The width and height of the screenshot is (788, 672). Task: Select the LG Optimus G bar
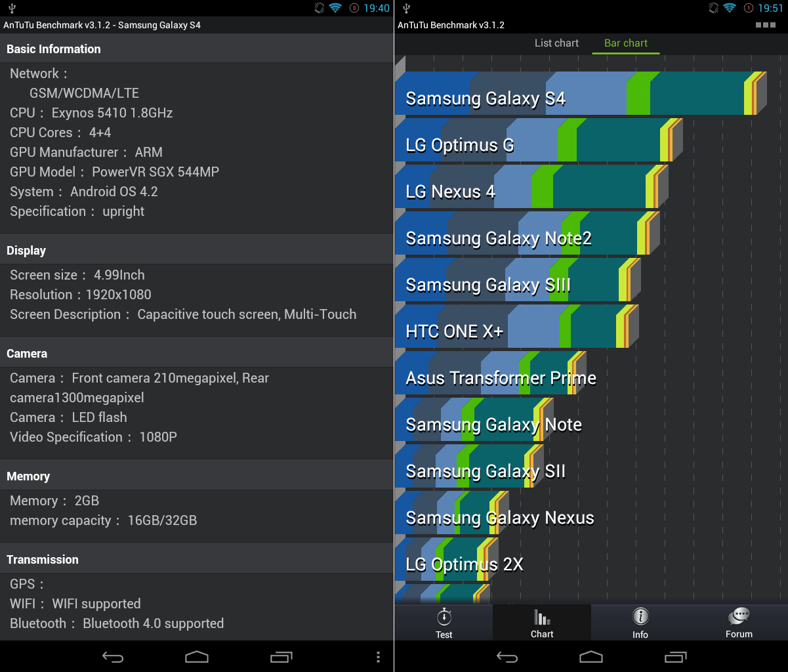[x=539, y=140]
